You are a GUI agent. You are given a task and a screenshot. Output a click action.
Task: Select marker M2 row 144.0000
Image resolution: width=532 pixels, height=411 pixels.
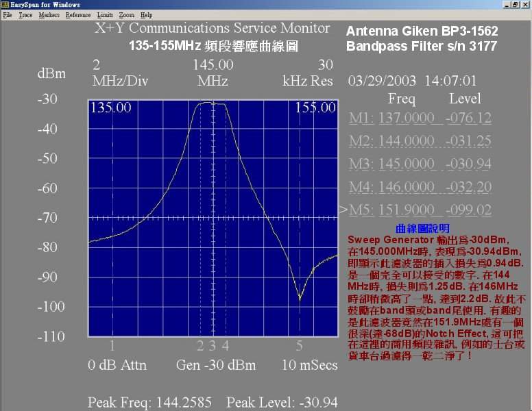click(x=420, y=140)
